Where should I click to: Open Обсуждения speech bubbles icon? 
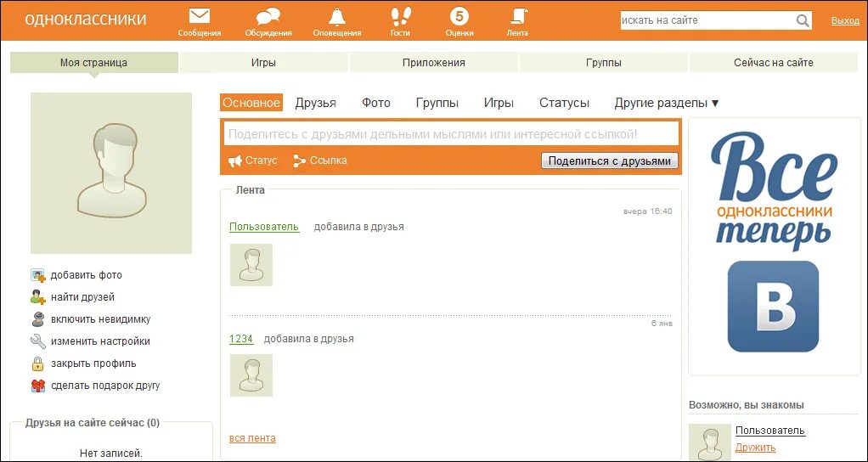click(x=268, y=17)
